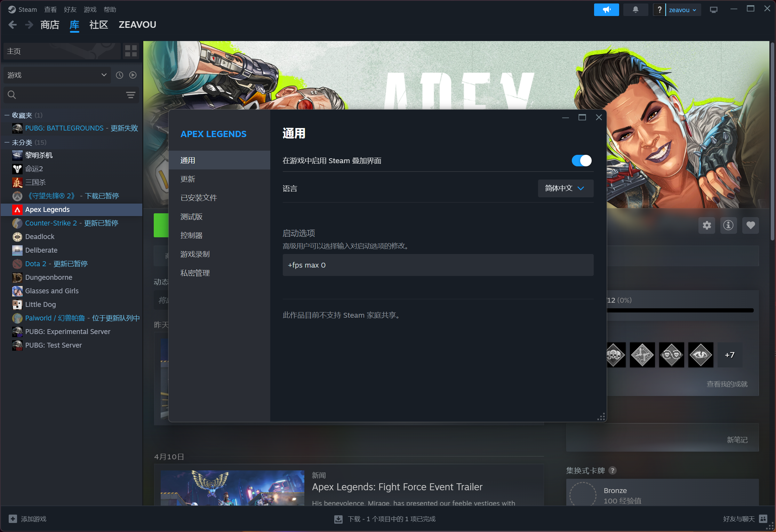Click 新笔记 button

coord(737,440)
